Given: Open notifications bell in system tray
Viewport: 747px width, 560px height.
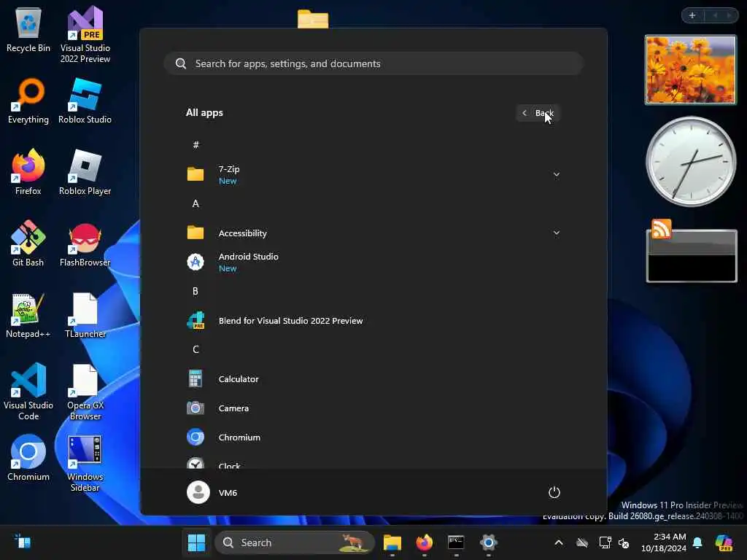Looking at the screenshot, I should [x=697, y=542].
